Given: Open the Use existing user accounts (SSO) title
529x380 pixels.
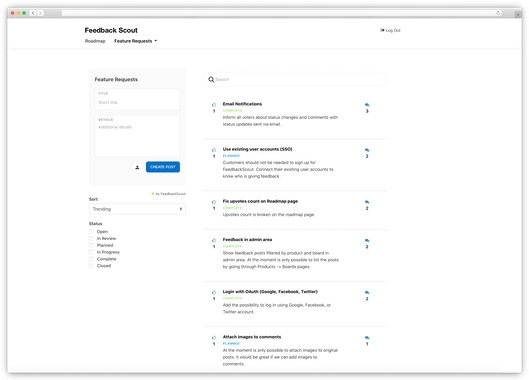Looking at the screenshot, I should [257, 149].
